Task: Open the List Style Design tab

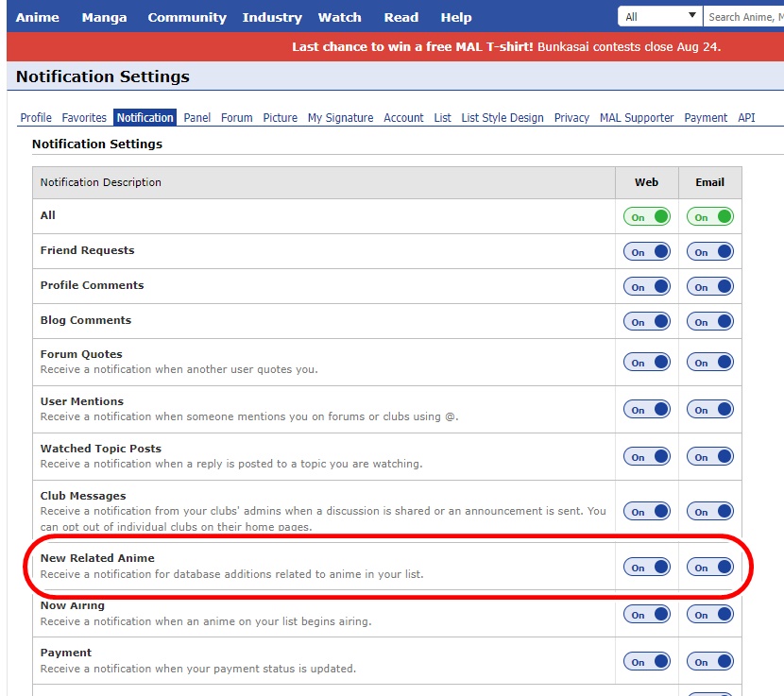Action: (502, 117)
